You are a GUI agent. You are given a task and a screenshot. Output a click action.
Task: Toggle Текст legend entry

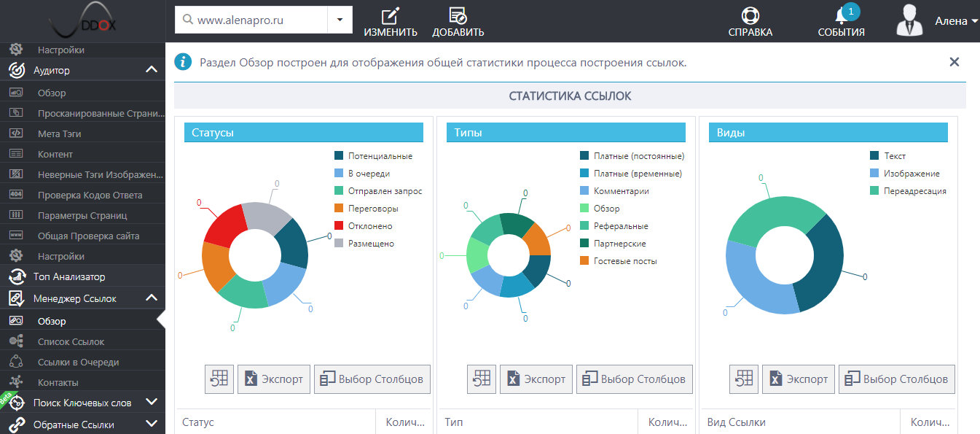pyautogui.click(x=888, y=156)
